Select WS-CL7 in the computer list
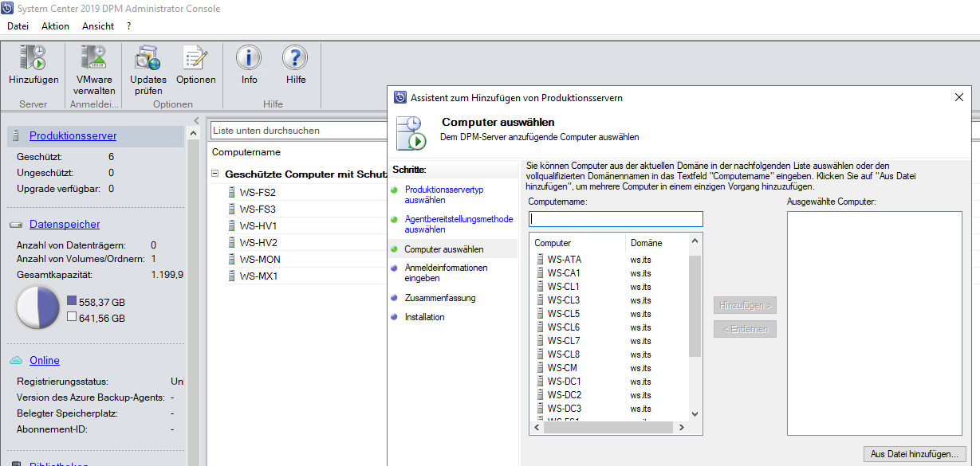The image size is (980, 466). click(x=564, y=341)
